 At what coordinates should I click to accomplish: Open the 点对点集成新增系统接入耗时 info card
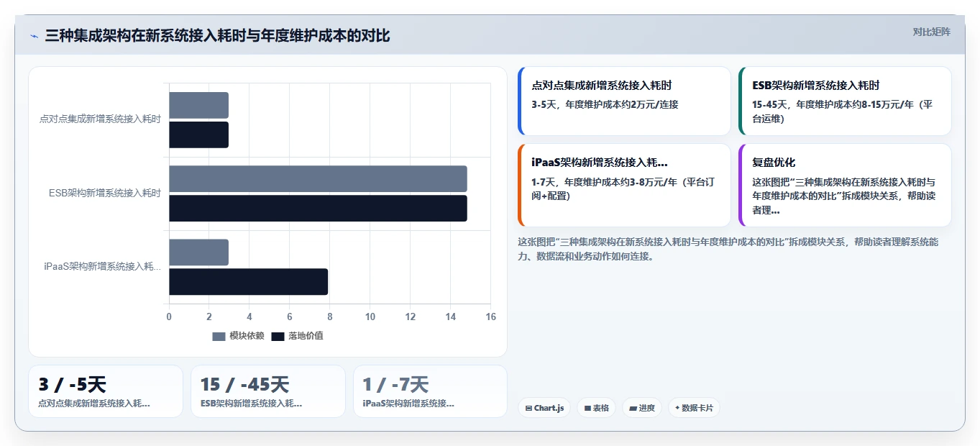point(624,101)
